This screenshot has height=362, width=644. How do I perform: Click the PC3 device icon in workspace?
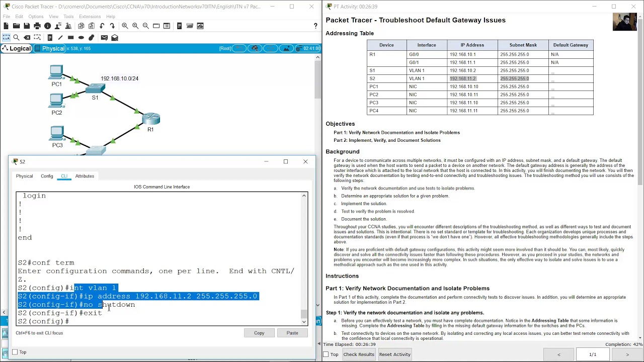click(57, 134)
